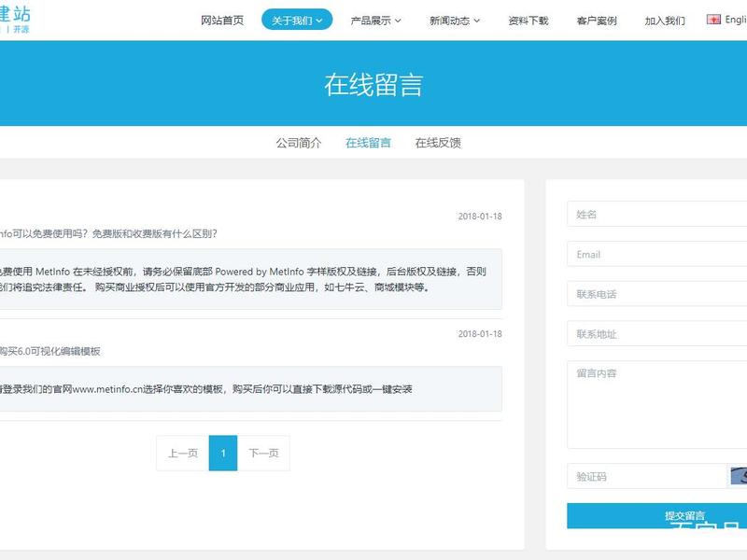Image resolution: width=747 pixels, height=560 pixels.
Task: Switch to the 在线反馈 tab
Action: point(438,143)
